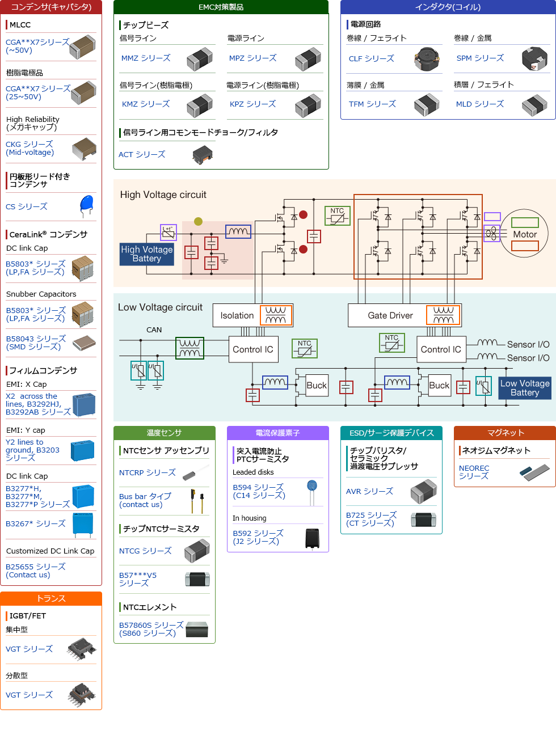Click the NTC symbol in High Voltage circuit
The width and height of the screenshot is (556, 756).
tap(337, 216)
